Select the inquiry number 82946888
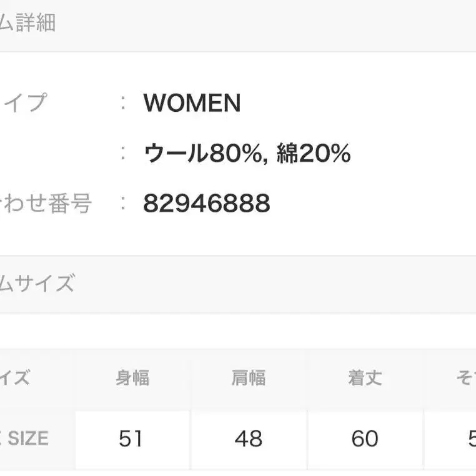 pyautogui.click(x=206, y=203)
